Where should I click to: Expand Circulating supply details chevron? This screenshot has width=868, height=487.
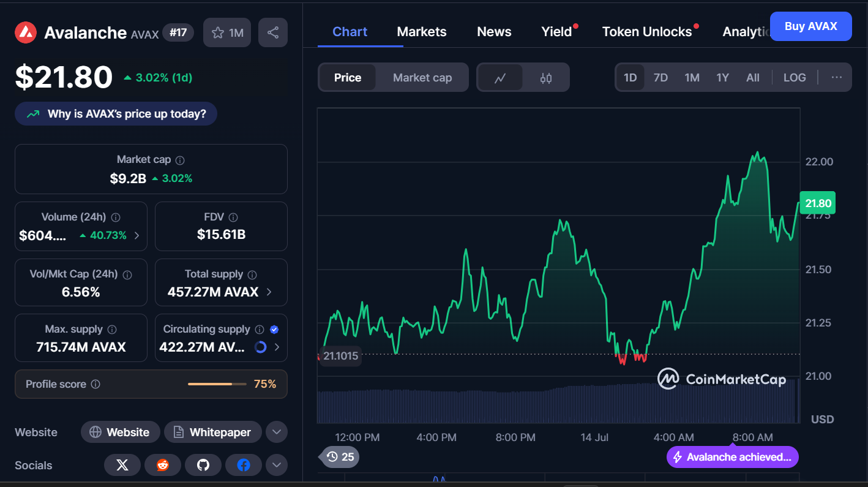[277, 347]
